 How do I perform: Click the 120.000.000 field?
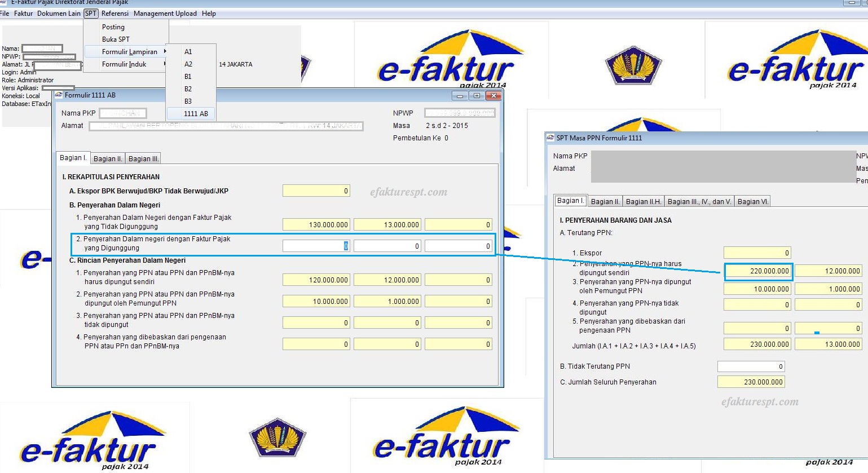click(x=316, y=280)
